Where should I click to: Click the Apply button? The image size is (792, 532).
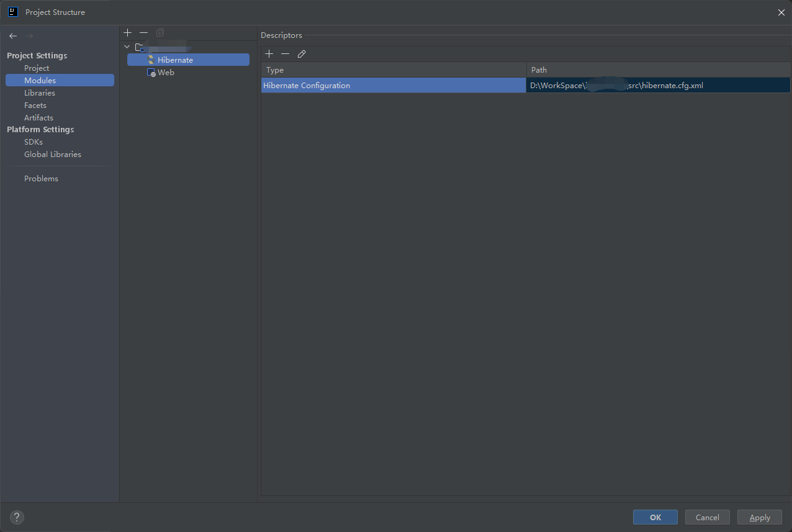click(760, 517)
